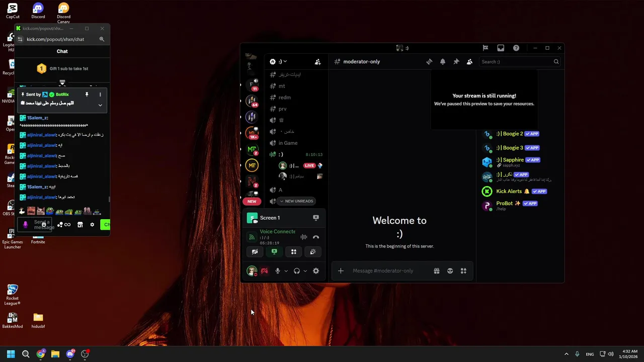Click plus attachment button in message bar

341,271
